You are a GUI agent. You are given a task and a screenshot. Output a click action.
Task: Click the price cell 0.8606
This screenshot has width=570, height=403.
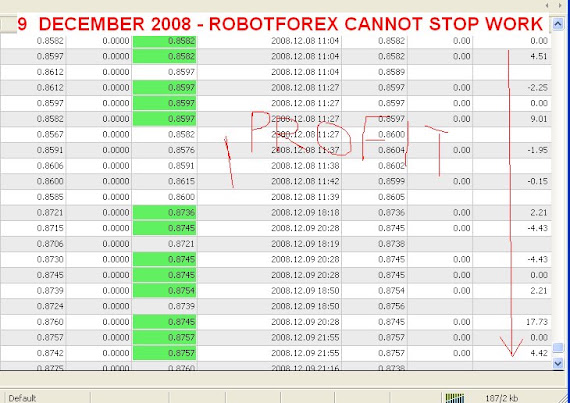(x=50, y=166)
